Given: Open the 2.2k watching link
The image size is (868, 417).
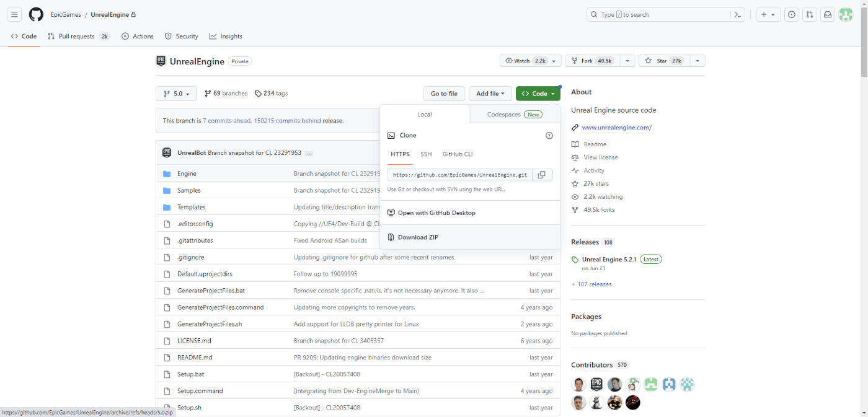Looking at the screenshot, I should (x=603, y=196).
